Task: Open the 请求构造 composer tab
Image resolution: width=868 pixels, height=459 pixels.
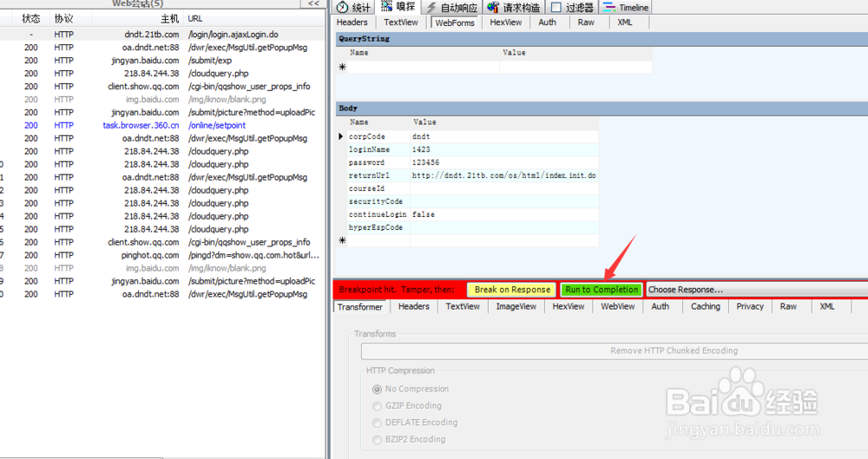Action: (x=514, y=7)
